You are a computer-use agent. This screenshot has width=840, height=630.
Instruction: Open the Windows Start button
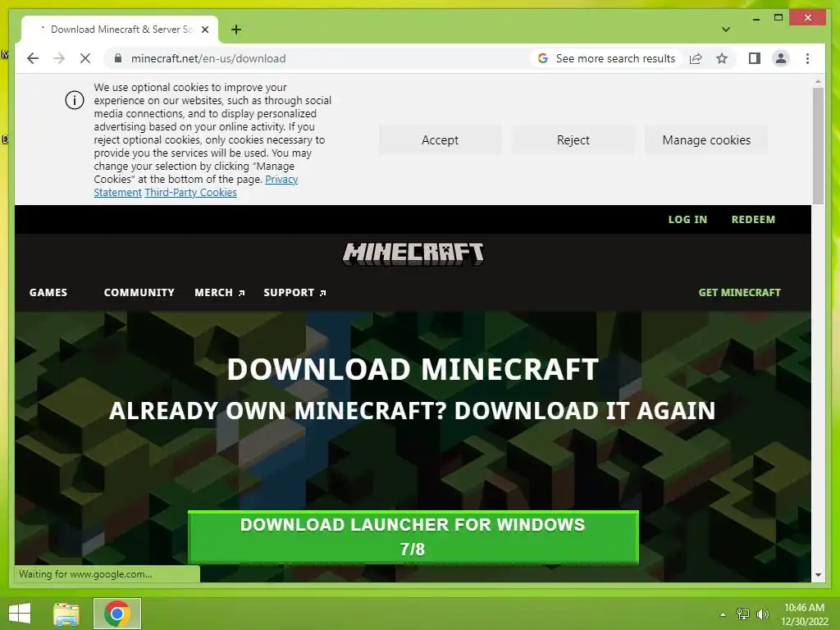click(20, 614)
